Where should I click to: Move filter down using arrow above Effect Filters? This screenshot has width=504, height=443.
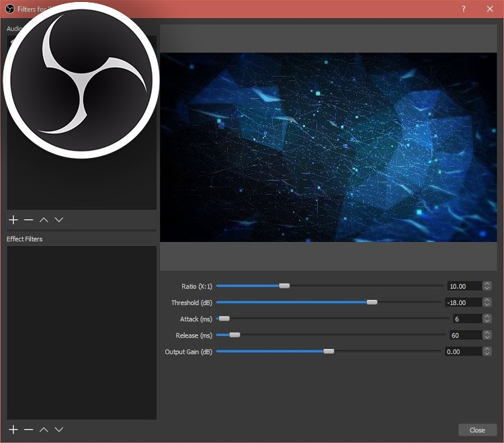(59, 220)
